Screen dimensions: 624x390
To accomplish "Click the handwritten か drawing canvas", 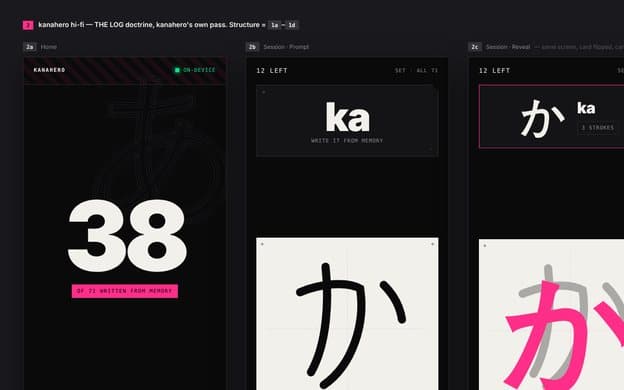I will click(347, 314).
